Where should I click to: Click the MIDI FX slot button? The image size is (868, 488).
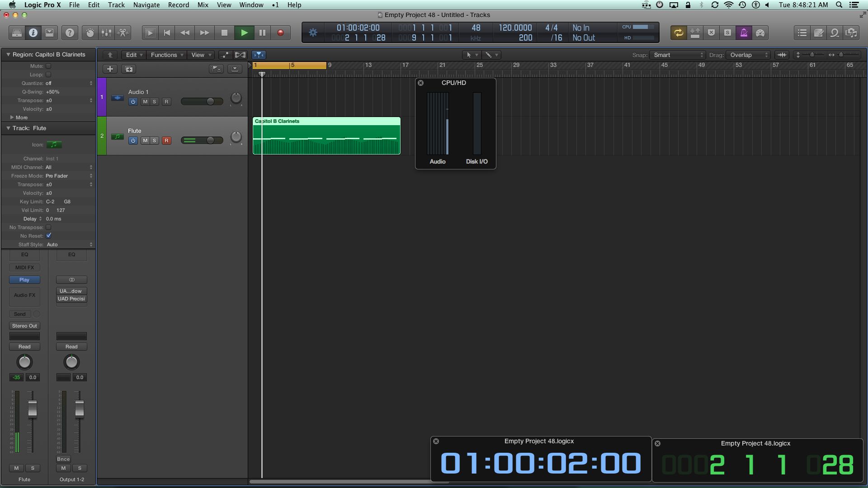(x=24, y=267)
